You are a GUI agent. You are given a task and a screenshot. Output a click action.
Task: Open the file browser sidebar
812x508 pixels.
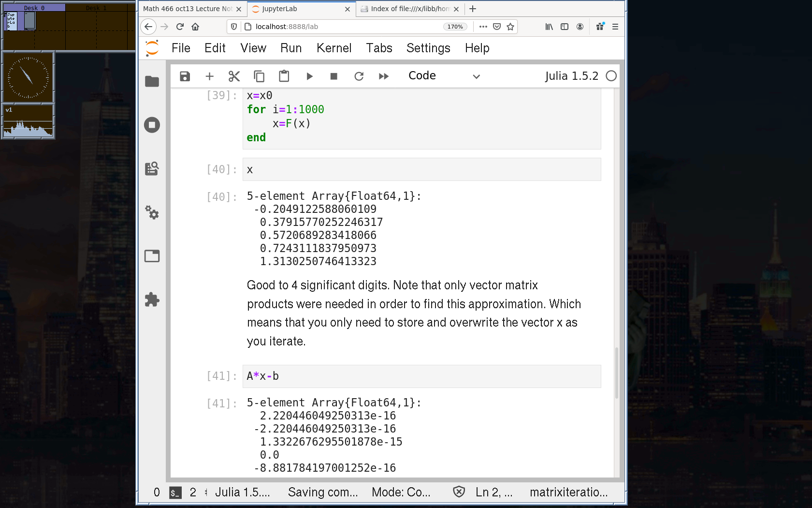click(152, 81)
